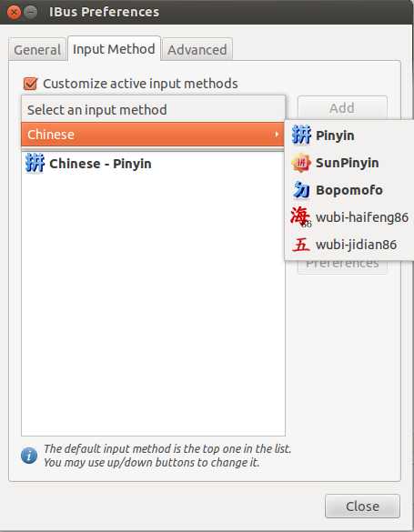Click the wubi-jidian86 red icon
The height and width of the screenshot is (532, 414).
(x=301, y=245)
